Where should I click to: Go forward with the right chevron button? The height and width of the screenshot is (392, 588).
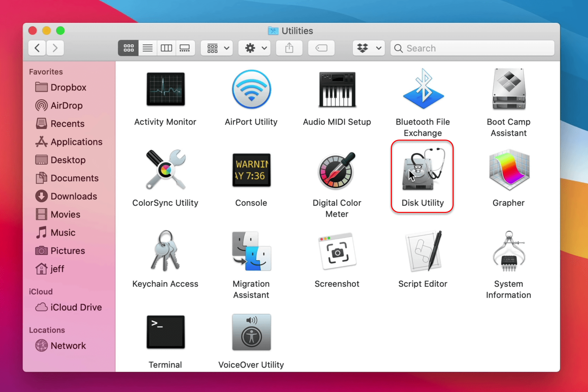click(x=55, y=48)
